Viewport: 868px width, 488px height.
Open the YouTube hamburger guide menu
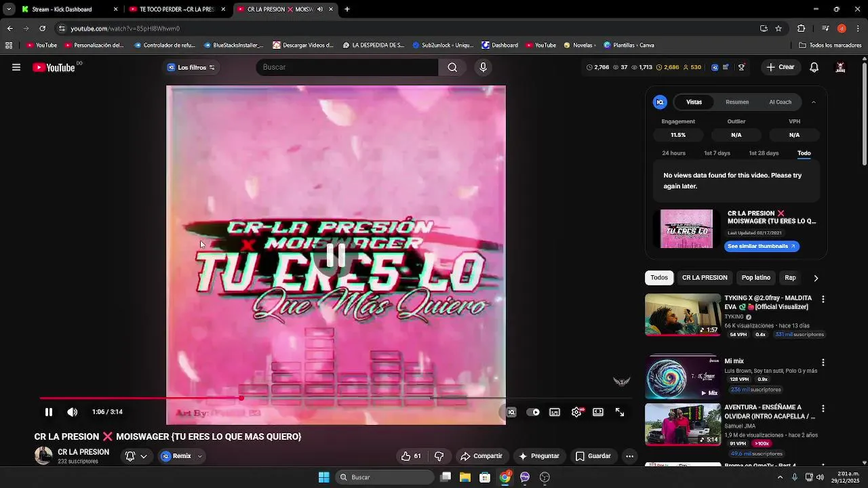click(16, 67)
